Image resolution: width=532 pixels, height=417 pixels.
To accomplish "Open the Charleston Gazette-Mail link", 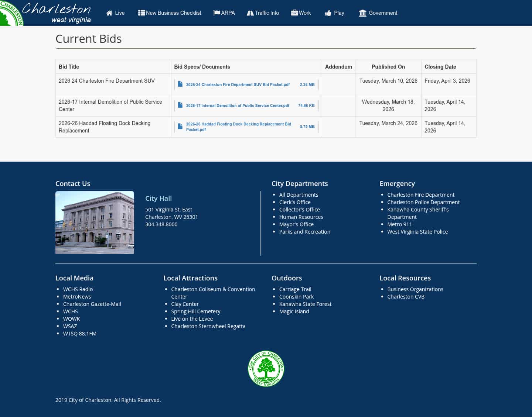I will [x=92, y=304].
